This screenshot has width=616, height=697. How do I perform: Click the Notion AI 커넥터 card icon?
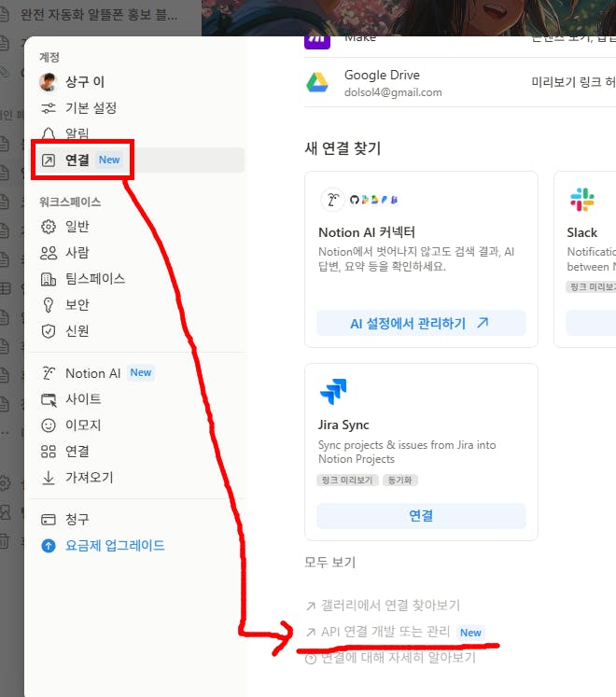tap(332, 200)
